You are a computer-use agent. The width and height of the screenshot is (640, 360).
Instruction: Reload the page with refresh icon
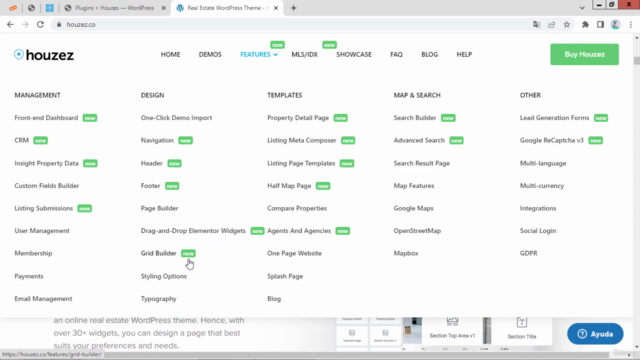click(40, 24)
